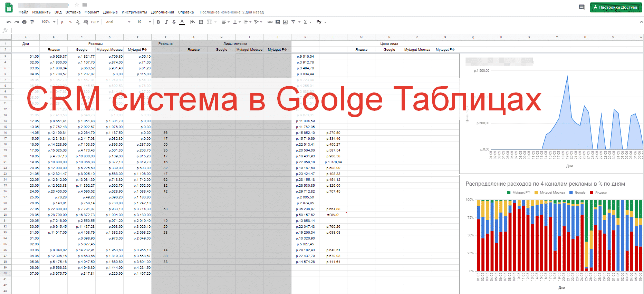Undo the last action
The width and height of the screenshot is (644, 294).
(x=9, y=22)
